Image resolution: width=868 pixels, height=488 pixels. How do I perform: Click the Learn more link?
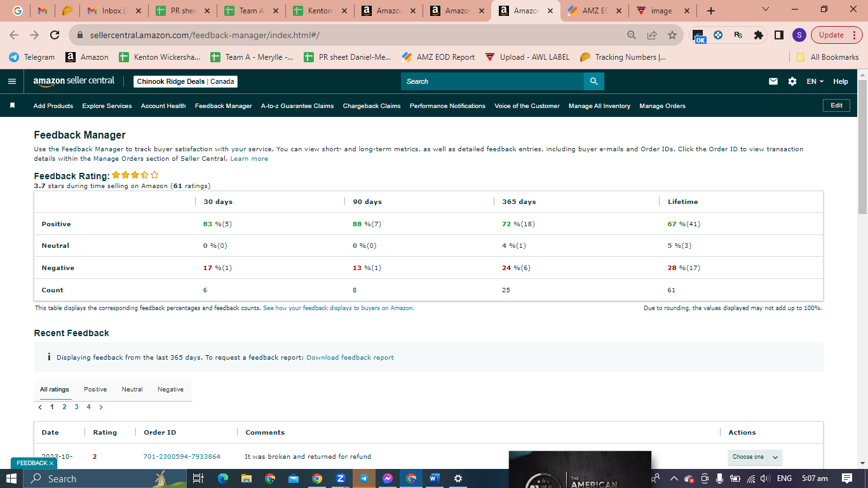pos(249,159)
